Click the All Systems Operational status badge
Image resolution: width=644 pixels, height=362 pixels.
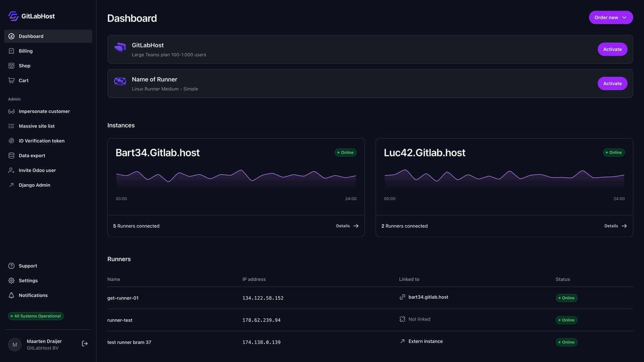(x=36, y=316)
